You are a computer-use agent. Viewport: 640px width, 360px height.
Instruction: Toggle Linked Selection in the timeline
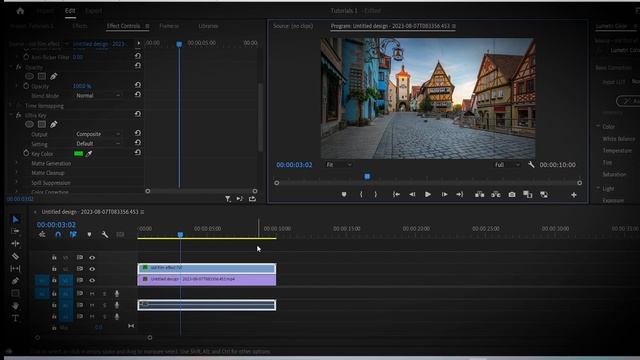click(73, 235)
